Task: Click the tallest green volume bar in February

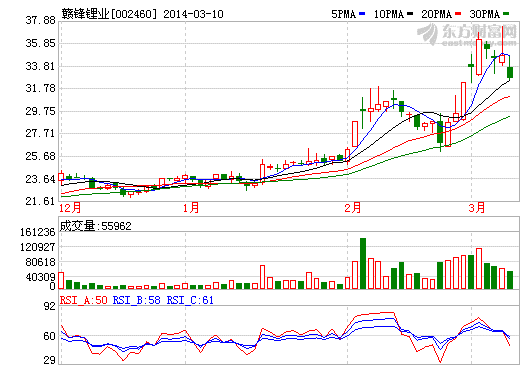Action: click(x=363, y=263)
